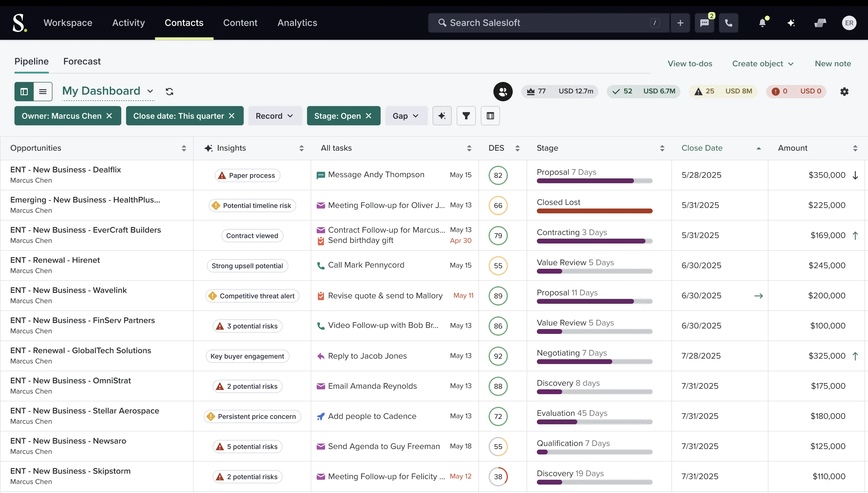Click the clipboard icon for Send birthday gift
This screenshot has width=868, height=493.
click(321, 241)
